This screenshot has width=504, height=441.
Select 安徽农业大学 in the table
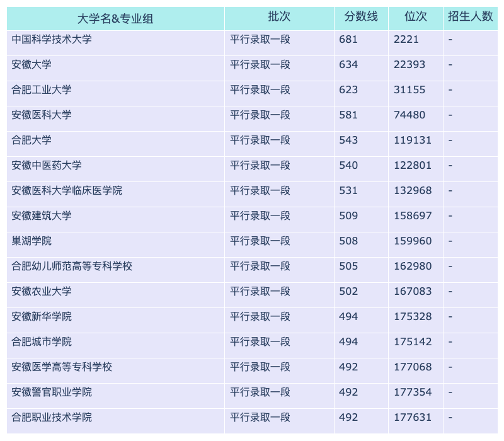tap(42, 291)
